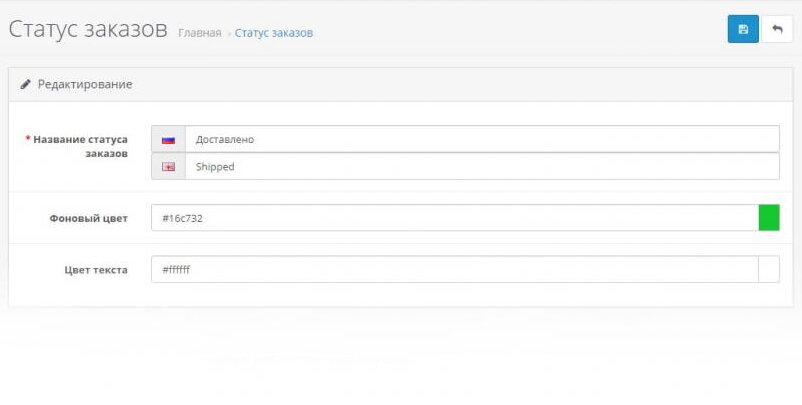
Task: Click the #16c732 background color field
Action: (455, 218)
